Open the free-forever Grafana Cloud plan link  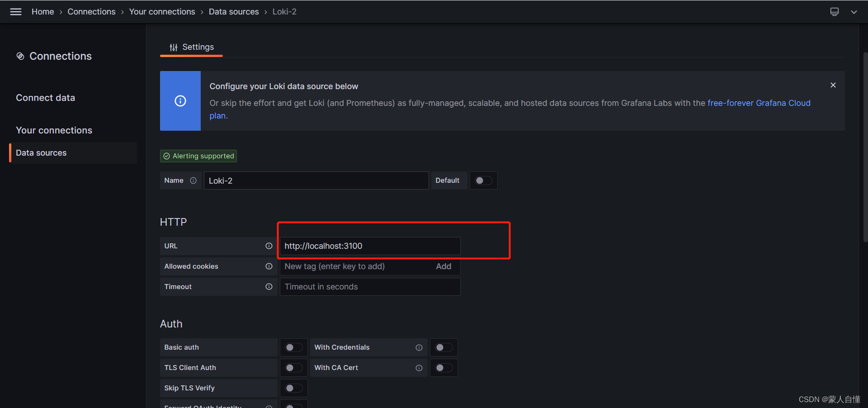click(x=759, y=103)
